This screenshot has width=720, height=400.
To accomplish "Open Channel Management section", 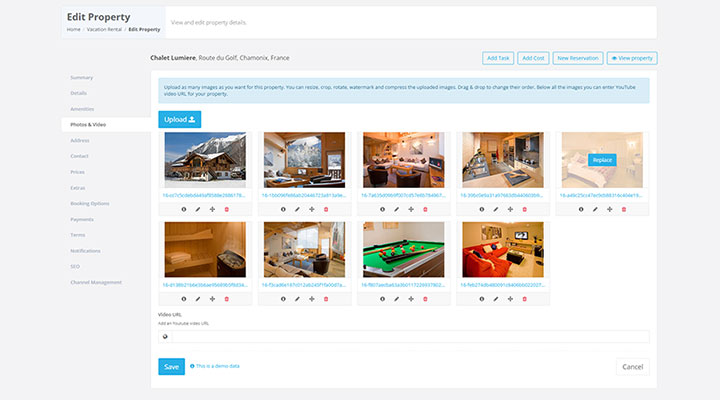I will [x=96, y=282].
